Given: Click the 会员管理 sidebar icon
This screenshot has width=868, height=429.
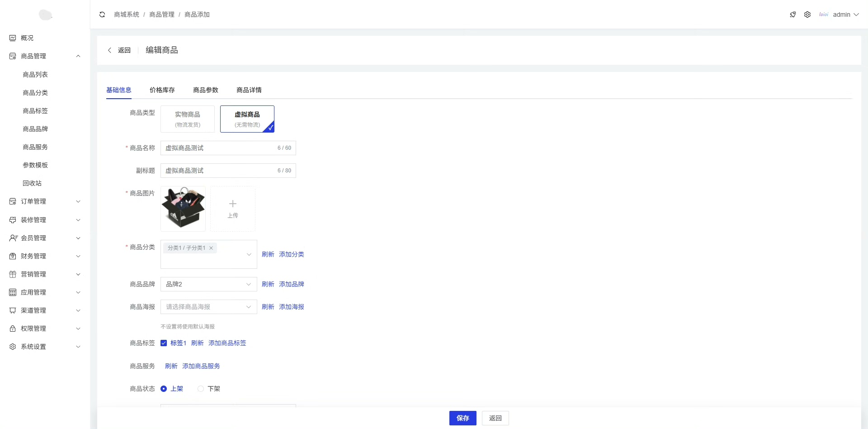Looking at the screenshot, I should [x=13, y=238].
